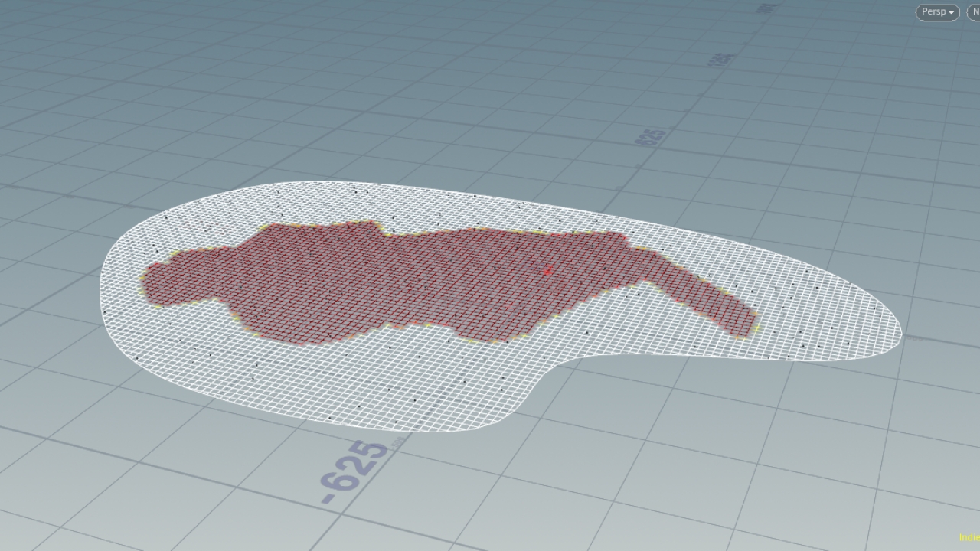Click the rightmost tip of the white mesh
Viewport: 980px width, 551px height.
(900, 334)
